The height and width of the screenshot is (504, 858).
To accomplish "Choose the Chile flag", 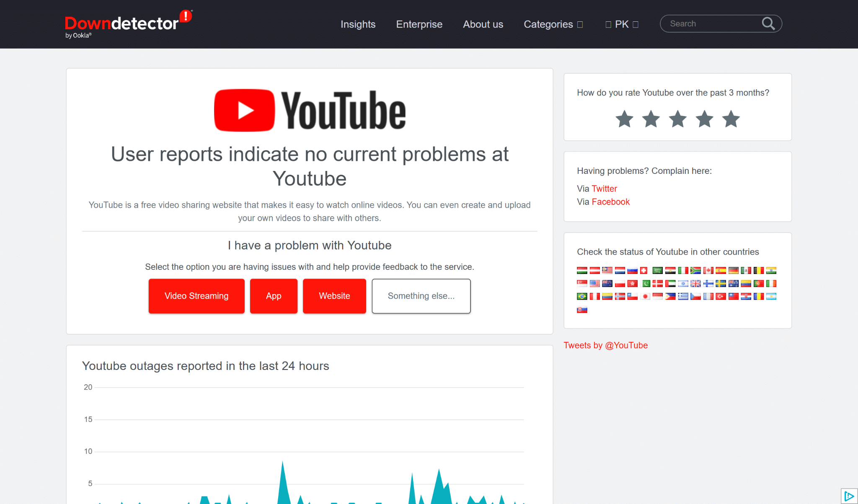I will (x=633, y=296).
